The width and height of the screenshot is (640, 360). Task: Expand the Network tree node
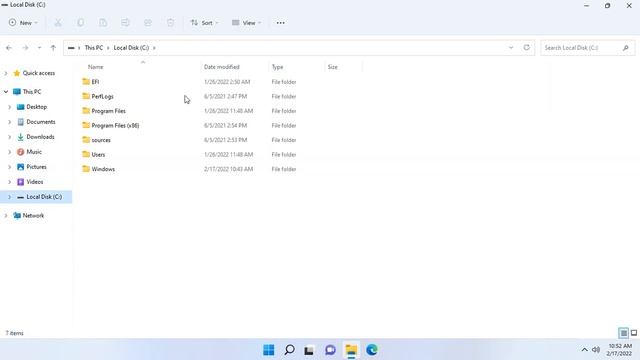tap(6, 216)
